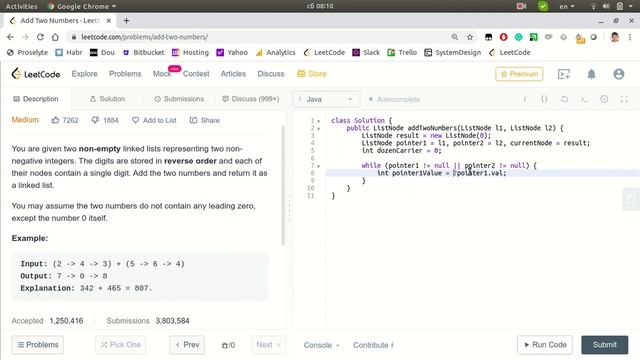Switch to Solution tab
640x360 pixels.
pyautogui.click(x=107, y=99)
